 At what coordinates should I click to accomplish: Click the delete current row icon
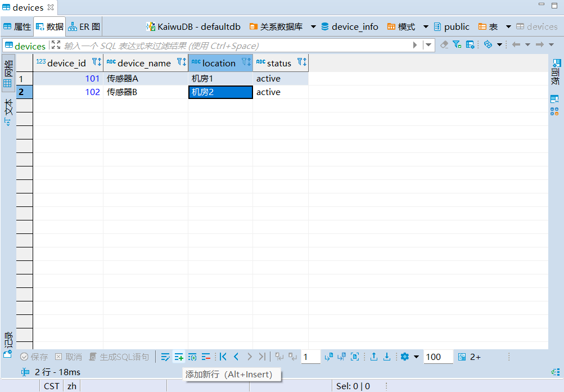[x=206, y=357]
